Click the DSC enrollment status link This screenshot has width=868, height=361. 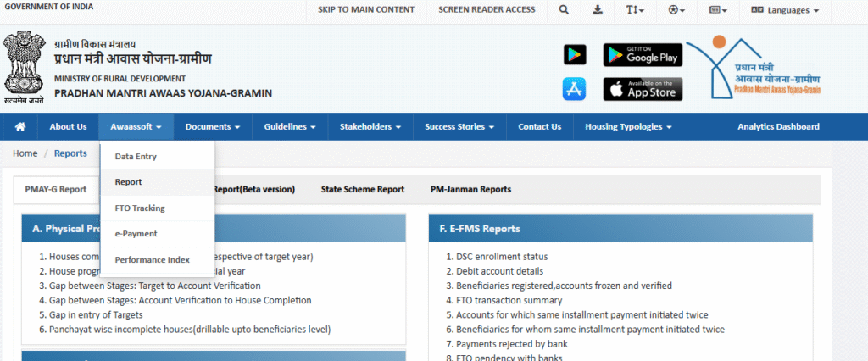click(x=502, y=257)
